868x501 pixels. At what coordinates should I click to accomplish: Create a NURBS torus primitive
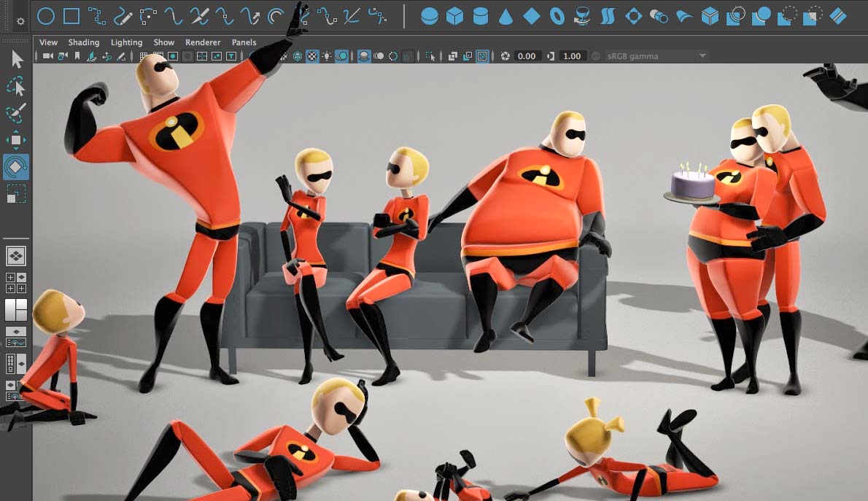(x=557, y=17)
